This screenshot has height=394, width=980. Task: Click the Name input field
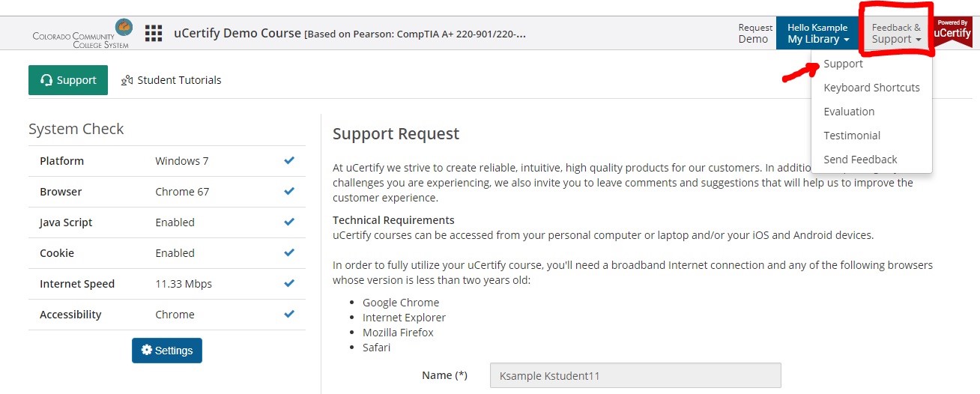[x=635, y=375]
